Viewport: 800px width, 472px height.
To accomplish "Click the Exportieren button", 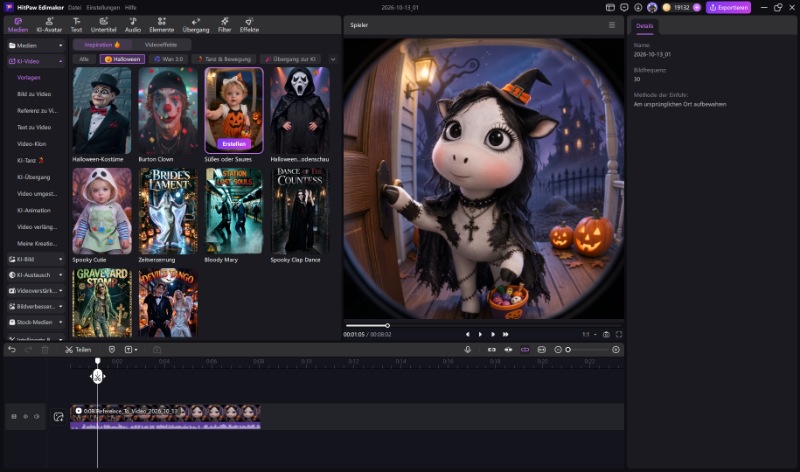I will 728,8.
